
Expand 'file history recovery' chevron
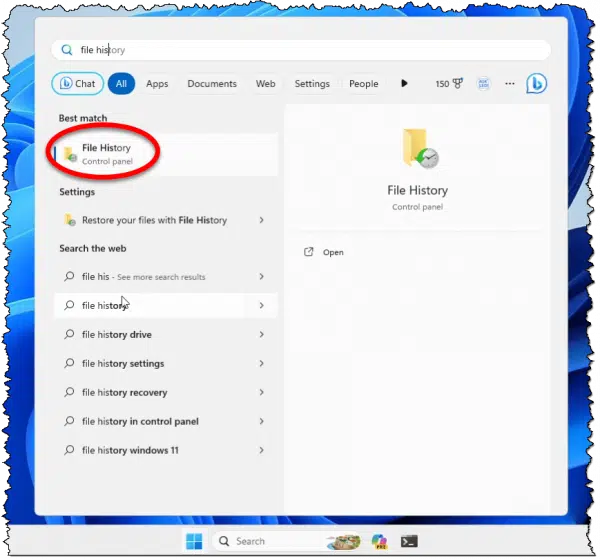[x=262, y=393]
